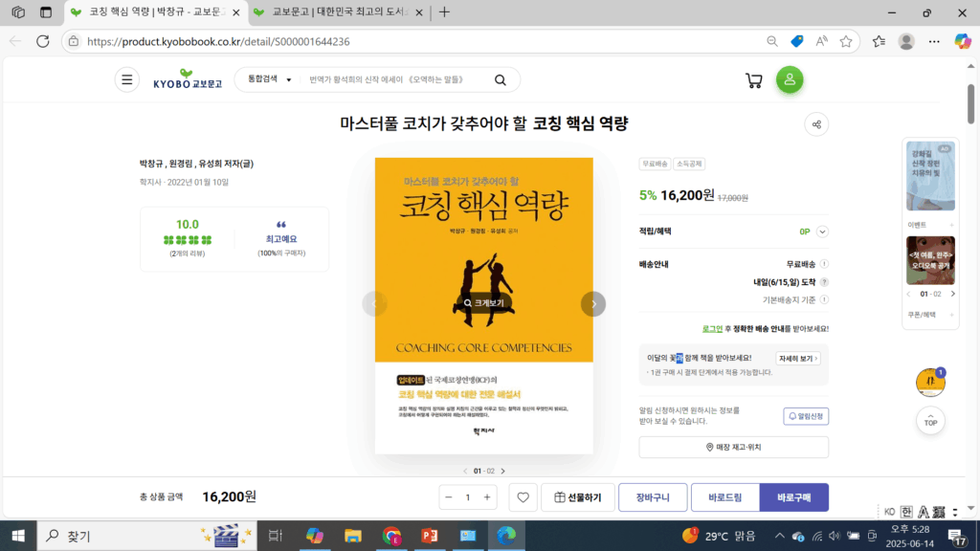The image size is (980, 551).
Task: Open info icon next to 무료배송
Action: coord(824,264)
